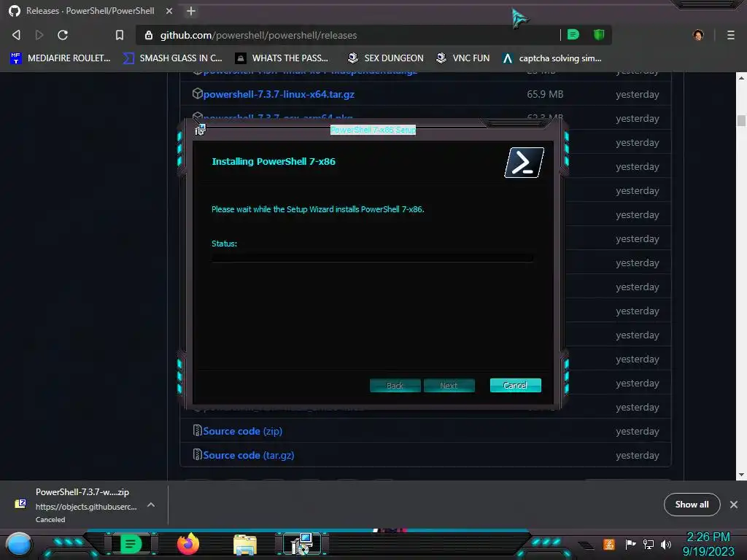747x560 pixels.
Task: Open WHATS THE PASS... bookmark
Action: (282, 58)
